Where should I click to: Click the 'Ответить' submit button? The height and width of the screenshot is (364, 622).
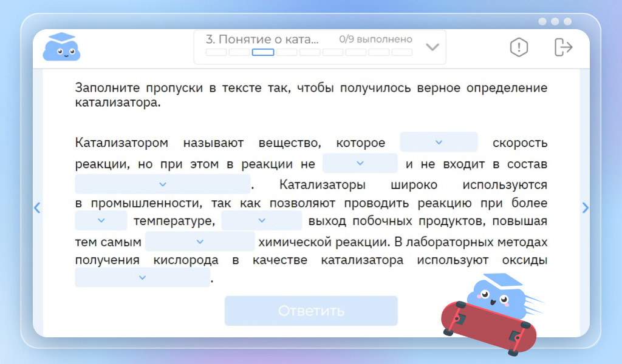pos(311,311)
